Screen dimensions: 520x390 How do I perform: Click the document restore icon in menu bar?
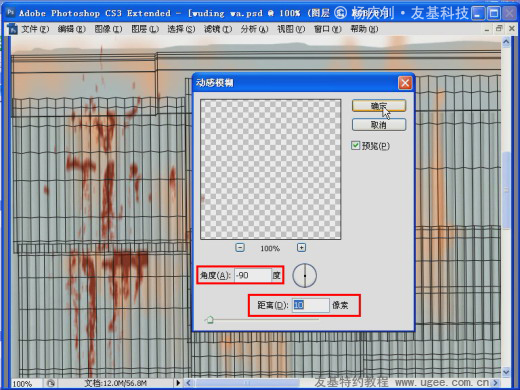499,29
